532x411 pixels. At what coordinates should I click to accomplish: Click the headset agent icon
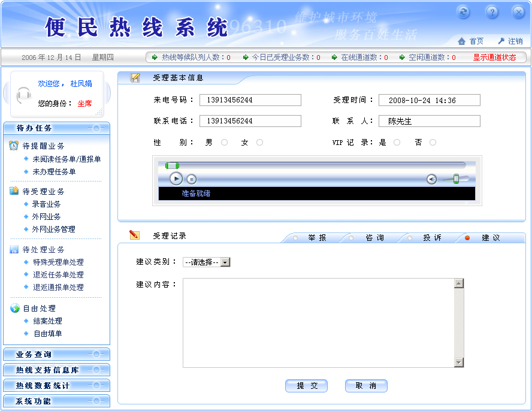pos(24,95)
